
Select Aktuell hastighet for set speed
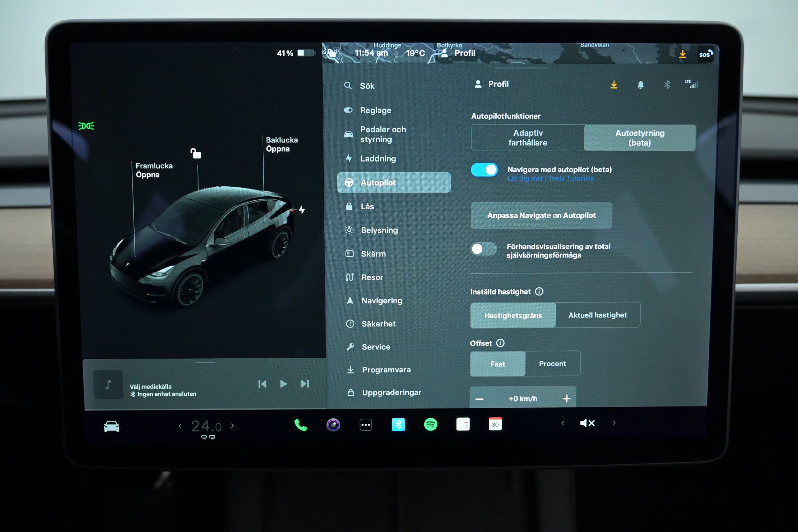[x=598, y=315]
